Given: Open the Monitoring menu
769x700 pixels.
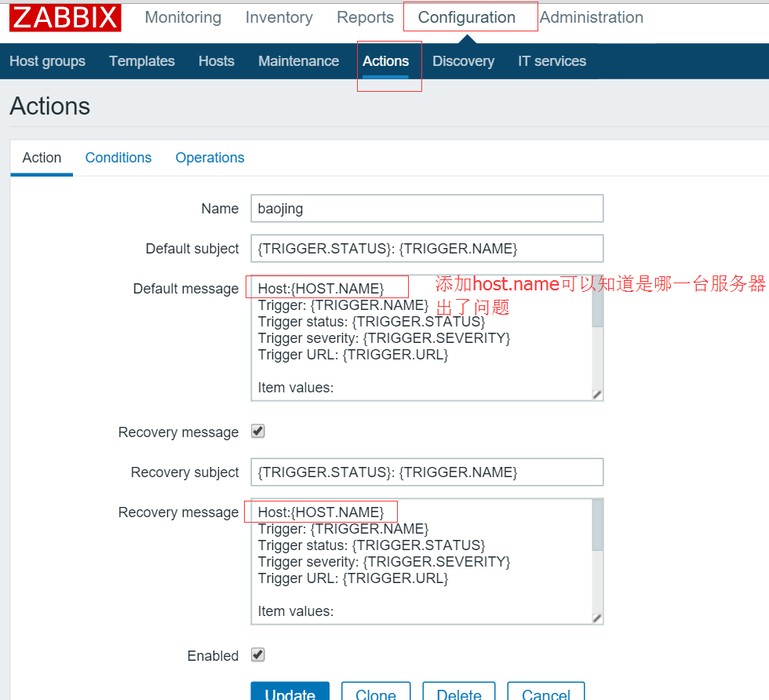Looking at the screenshot, I should pos(183,17).
